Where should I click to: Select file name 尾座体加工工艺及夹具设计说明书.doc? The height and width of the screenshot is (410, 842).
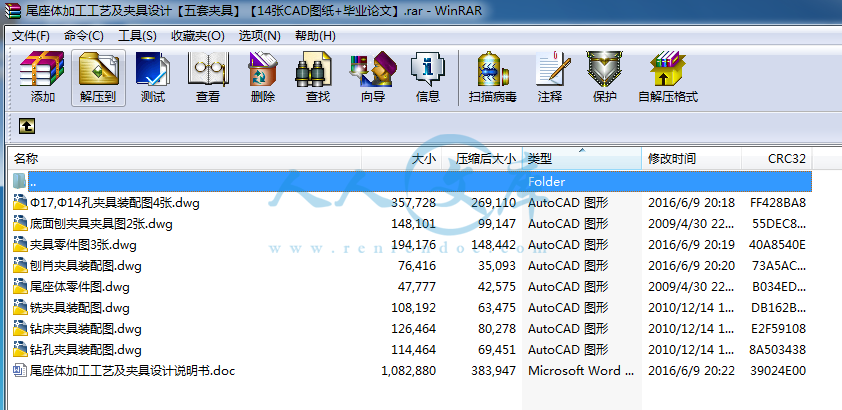point(132,371)
